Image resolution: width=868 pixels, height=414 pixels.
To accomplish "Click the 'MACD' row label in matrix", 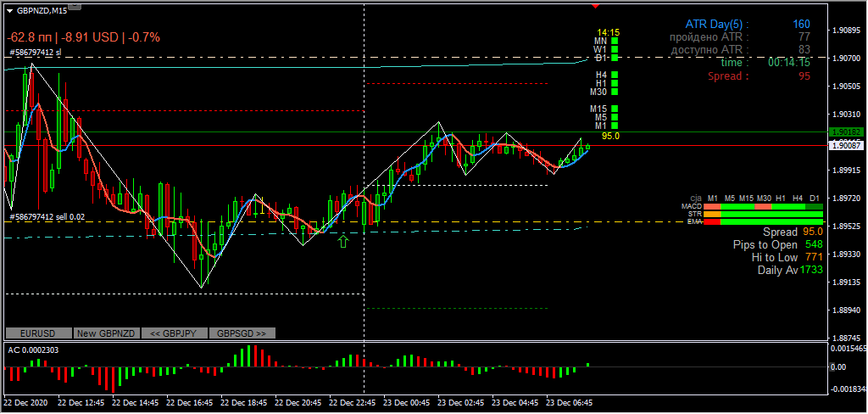I will point(692,207).
